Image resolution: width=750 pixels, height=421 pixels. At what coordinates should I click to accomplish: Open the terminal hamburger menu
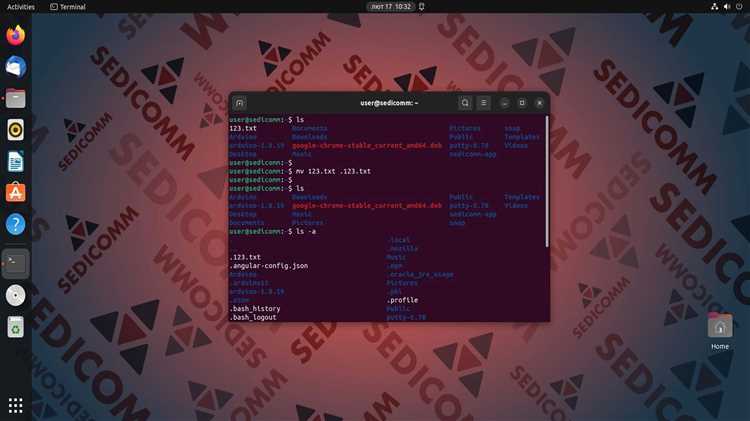(484, 103)
